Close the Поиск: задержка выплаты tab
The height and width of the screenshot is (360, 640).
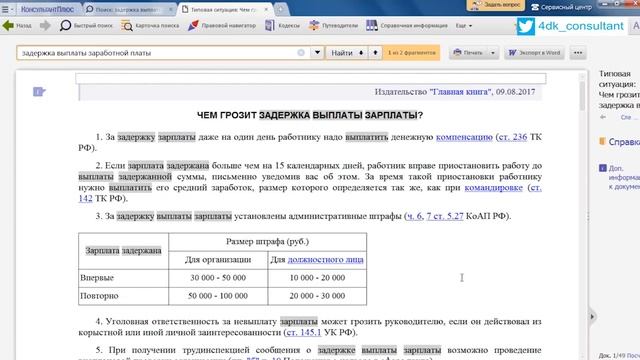(170, 9)
